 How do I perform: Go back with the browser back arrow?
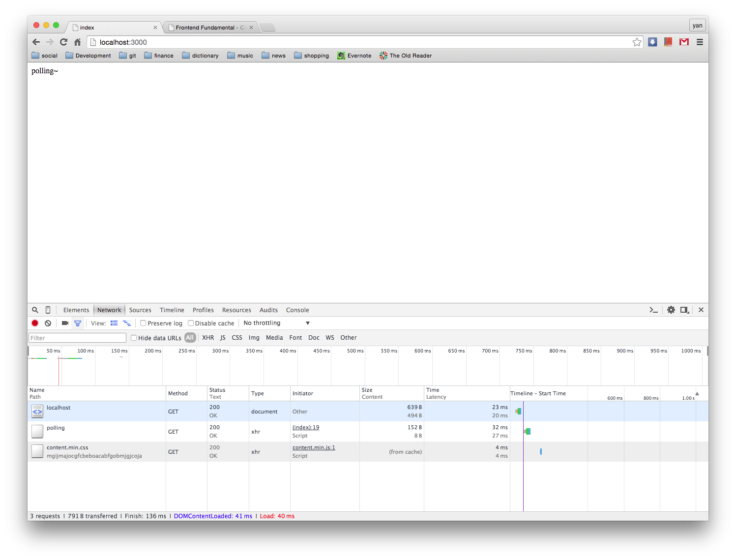pyautogui.click(x=36, y=42)
